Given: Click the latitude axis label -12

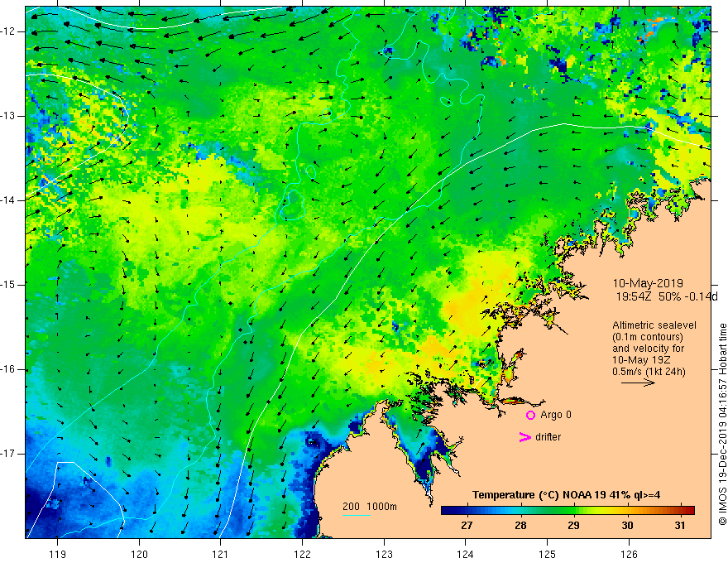Looking at the screenshot, I should point(9,31).
